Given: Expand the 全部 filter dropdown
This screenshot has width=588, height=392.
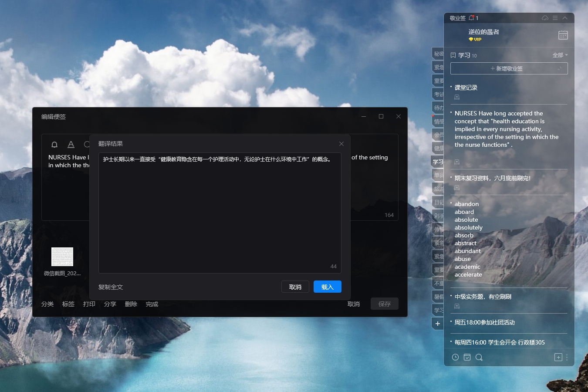Looking at the screenshot, I should (560, 55).
